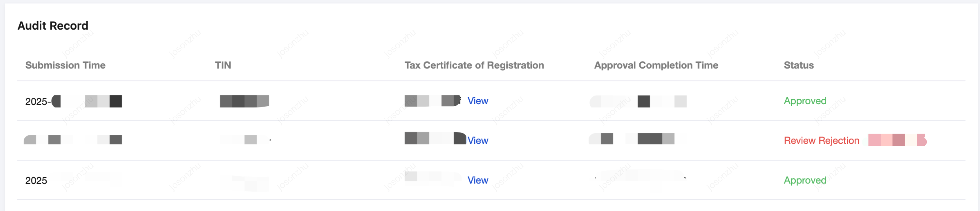Click the approval completion time in the rejected row

(x=637, y=139)
